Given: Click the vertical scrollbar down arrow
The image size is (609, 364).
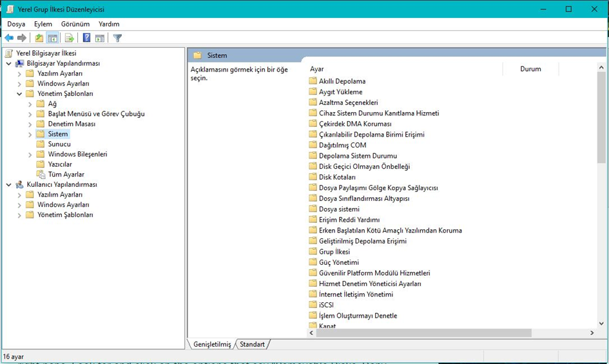Looking at the screenshot, I should tap(601, 323).
